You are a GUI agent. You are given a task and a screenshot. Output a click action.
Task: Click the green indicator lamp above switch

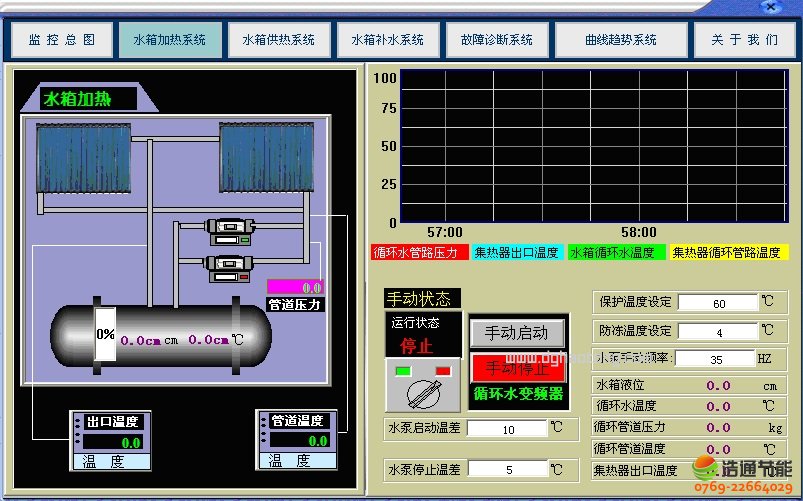click(404, 371)
